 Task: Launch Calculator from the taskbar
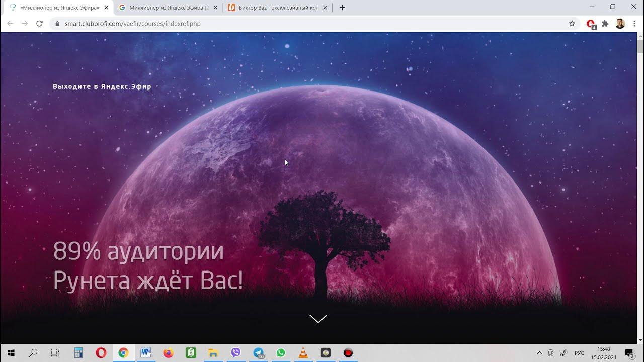click(x=78, y=353)
